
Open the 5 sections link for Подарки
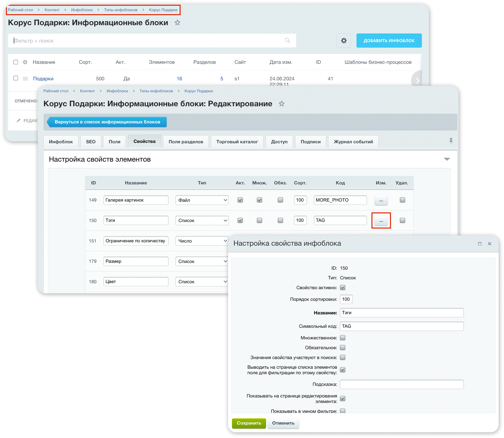click(x=222, y=79)
